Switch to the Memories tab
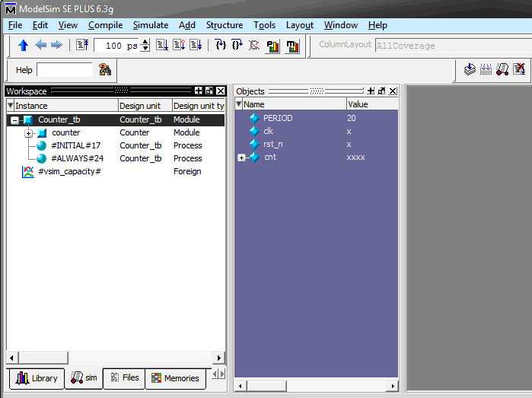 point(175,378)
